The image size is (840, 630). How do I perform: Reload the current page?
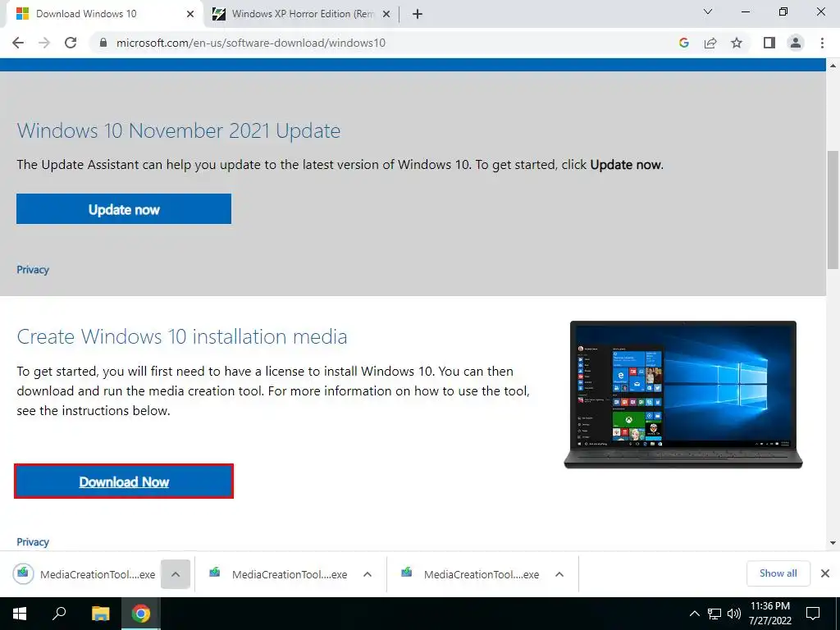71,43
